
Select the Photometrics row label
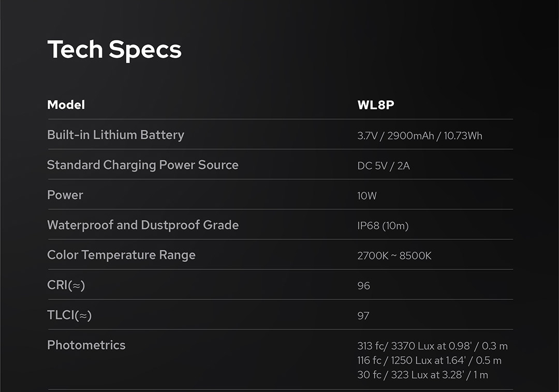pyautogui.click(x=86, y=345)
